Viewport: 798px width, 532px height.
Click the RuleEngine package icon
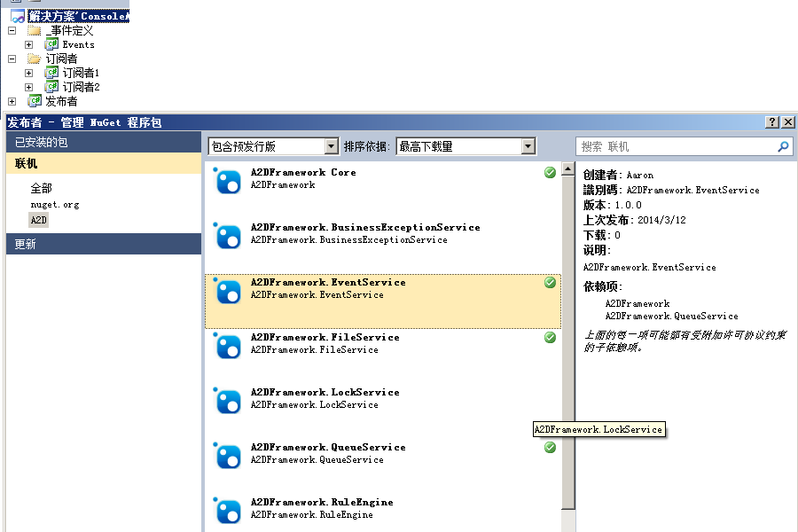pos(227,511)
